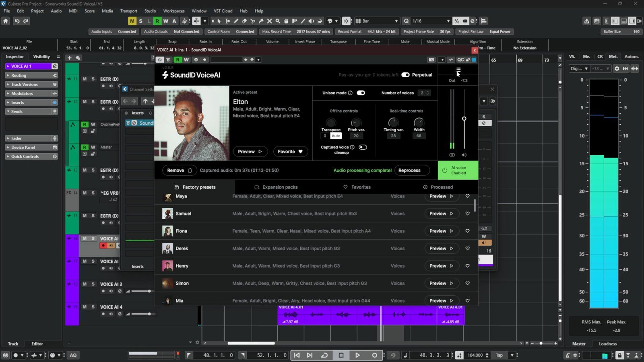The height and width of the screenshot is (362, 644).
Task: Expand the Quick Controls section
Action: tap(31, 156)
